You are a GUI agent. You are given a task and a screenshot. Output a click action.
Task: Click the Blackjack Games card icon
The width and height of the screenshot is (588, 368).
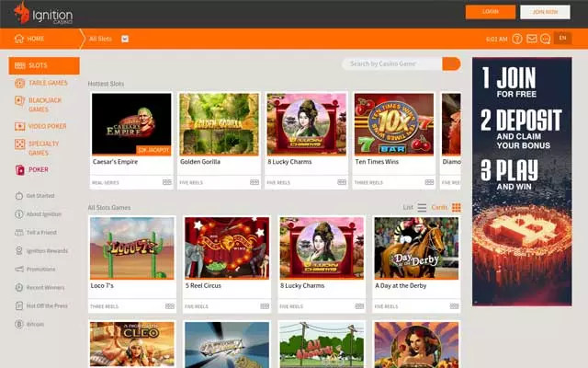click(20, 100)
